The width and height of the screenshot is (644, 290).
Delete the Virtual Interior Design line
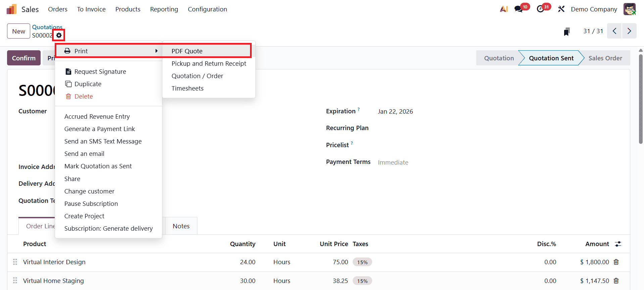pyautogui.click(x=616, y=262)
